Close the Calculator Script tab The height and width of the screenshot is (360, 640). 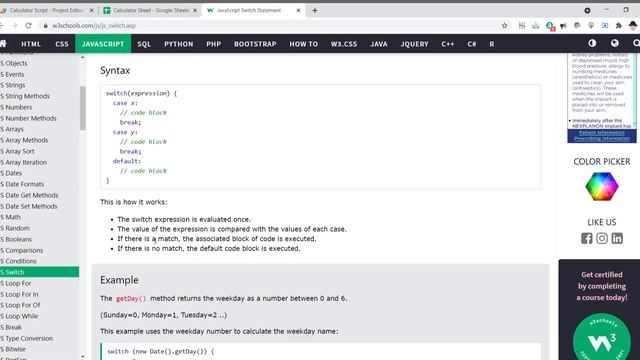click(x=91, y=11)
